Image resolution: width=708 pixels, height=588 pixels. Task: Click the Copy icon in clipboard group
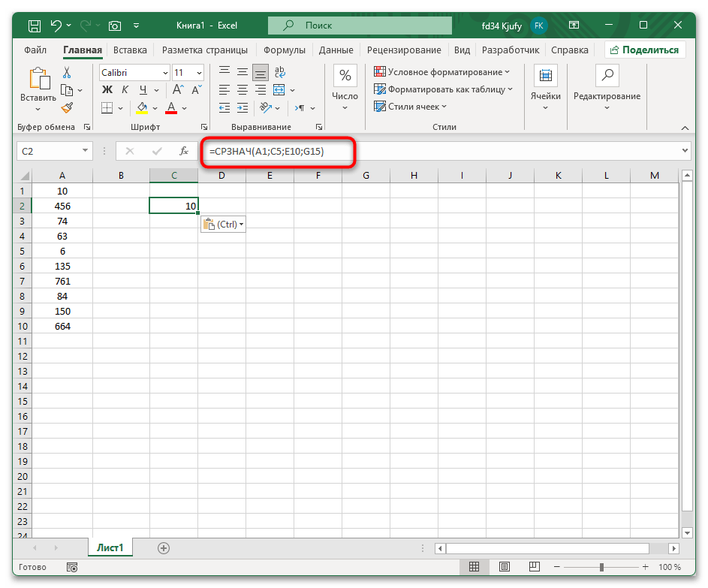pyautogui.click(x=67, y=90)
